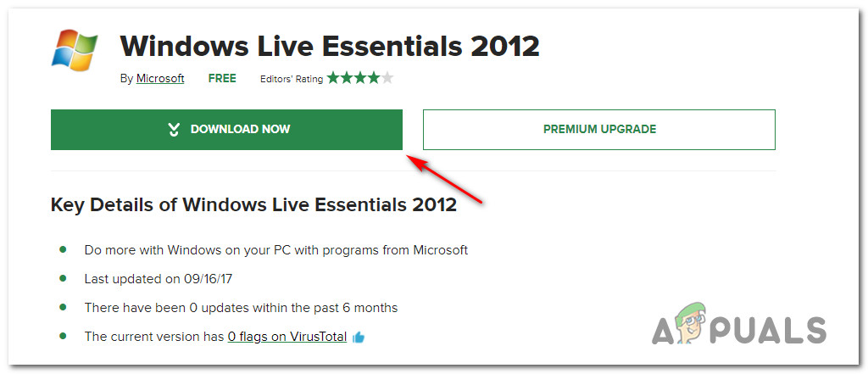Open the Premium Upgrade button
Screen dimensions: 868x374
coord(599,130)
